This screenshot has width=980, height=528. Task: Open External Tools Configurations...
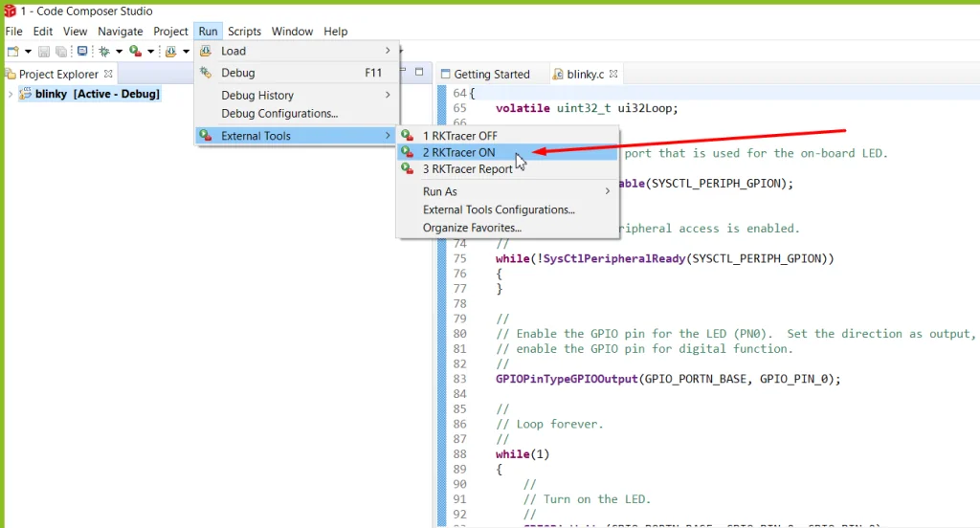[x=507, y=209]
